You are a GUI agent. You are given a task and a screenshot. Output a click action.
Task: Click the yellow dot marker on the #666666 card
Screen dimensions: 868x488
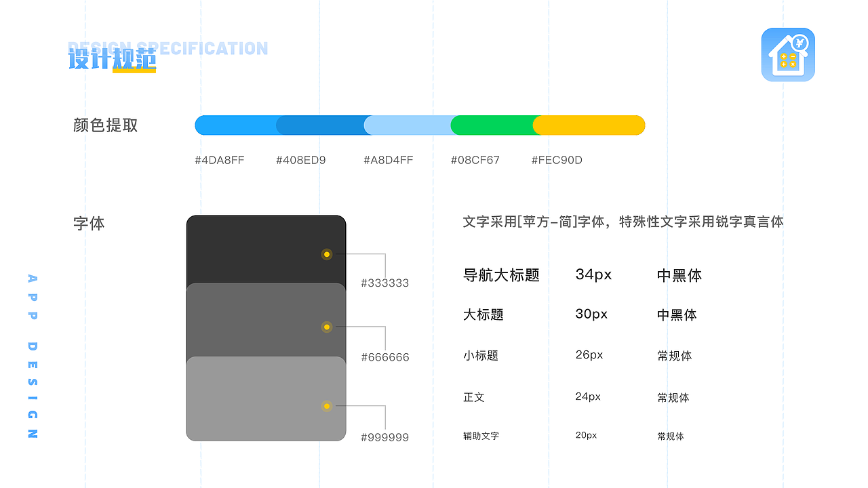pyautogui.click(x=327, y=327)
